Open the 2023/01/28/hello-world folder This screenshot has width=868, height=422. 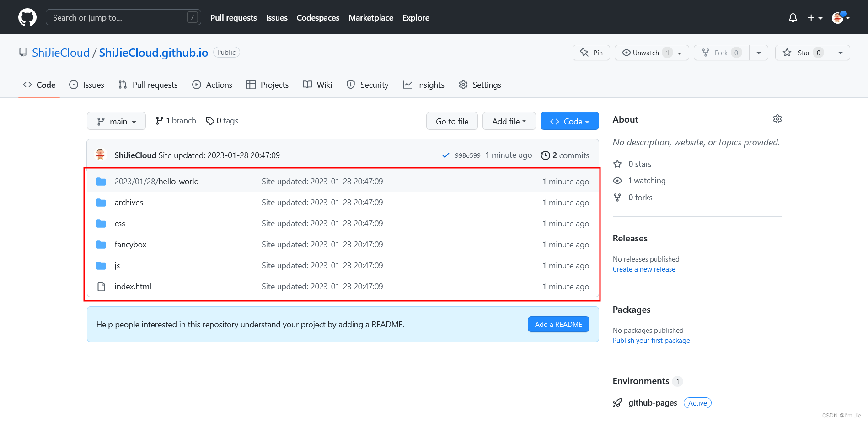pos(156,182)
